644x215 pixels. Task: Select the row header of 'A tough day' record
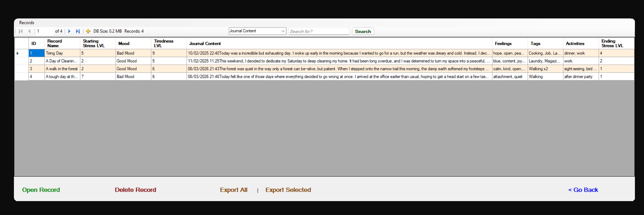pyautogui.click(x=22, y=77)
